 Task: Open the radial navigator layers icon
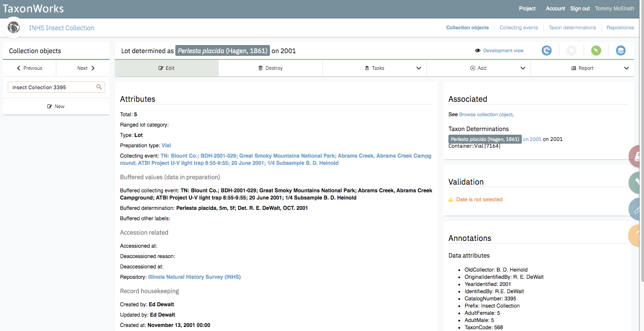(x=621, y=50)
